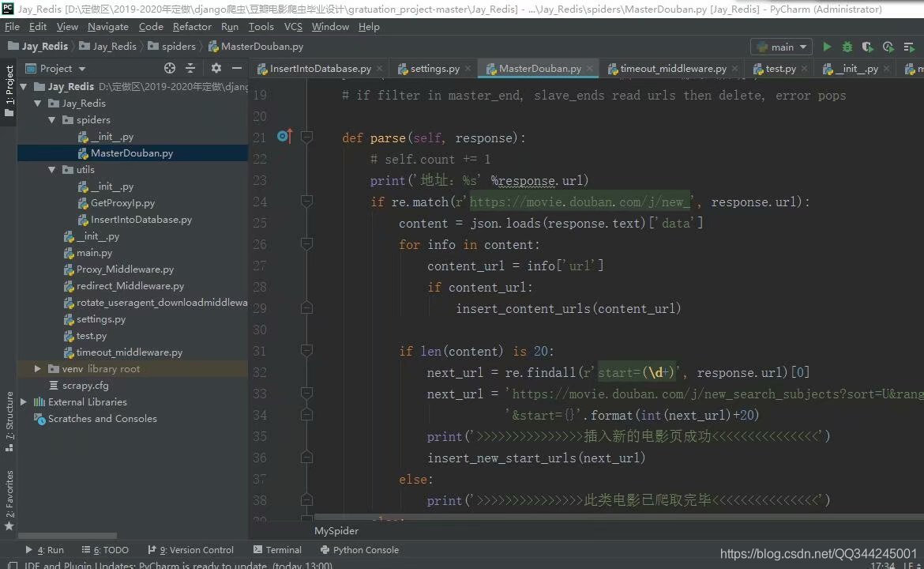Open the Python Console tool window

(366, 550)
